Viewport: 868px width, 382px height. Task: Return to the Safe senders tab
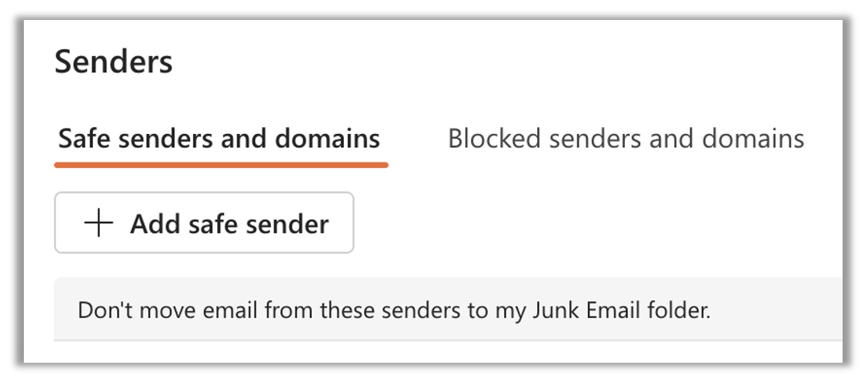tap(219, 139)
